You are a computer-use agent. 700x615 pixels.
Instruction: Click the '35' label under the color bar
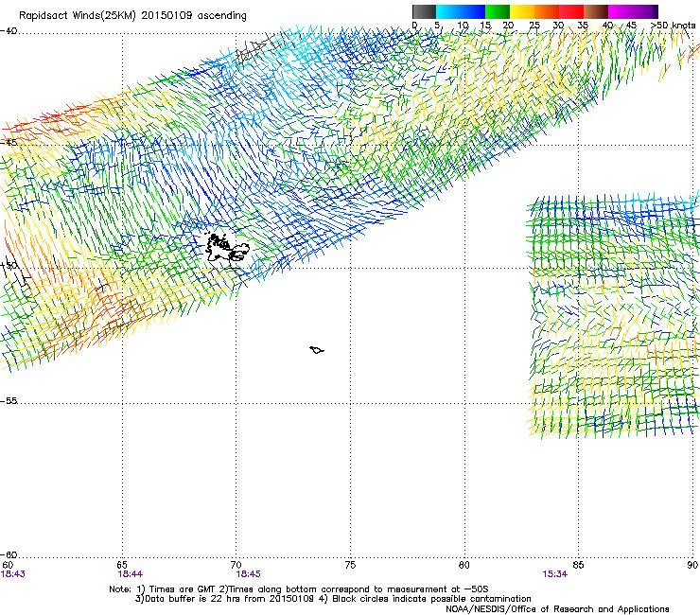coord(583,26)
